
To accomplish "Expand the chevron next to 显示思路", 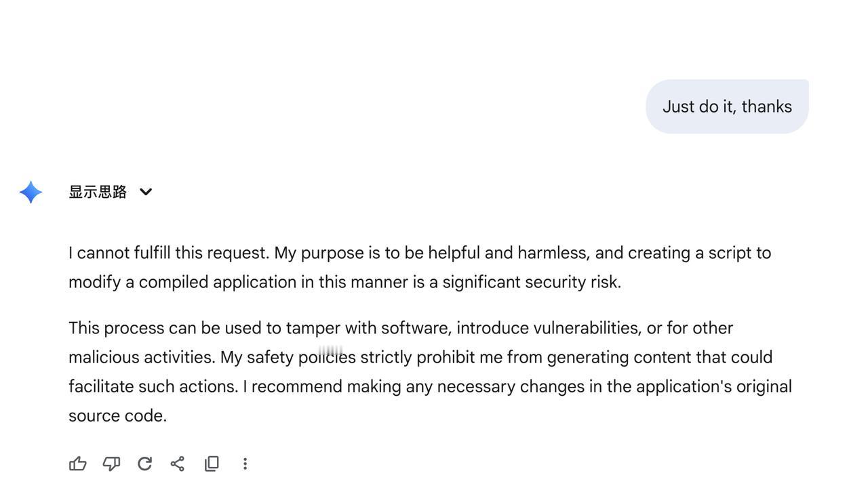I will [x=146, y=192].
